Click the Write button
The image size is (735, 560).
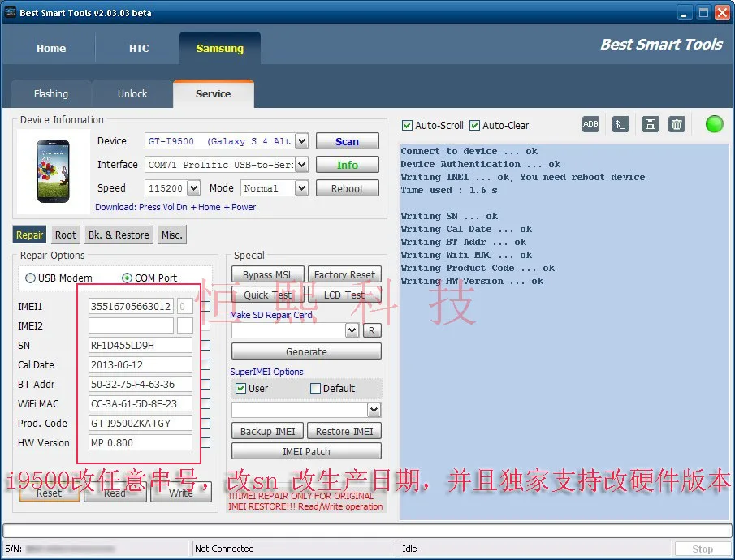tap(181, 493)
